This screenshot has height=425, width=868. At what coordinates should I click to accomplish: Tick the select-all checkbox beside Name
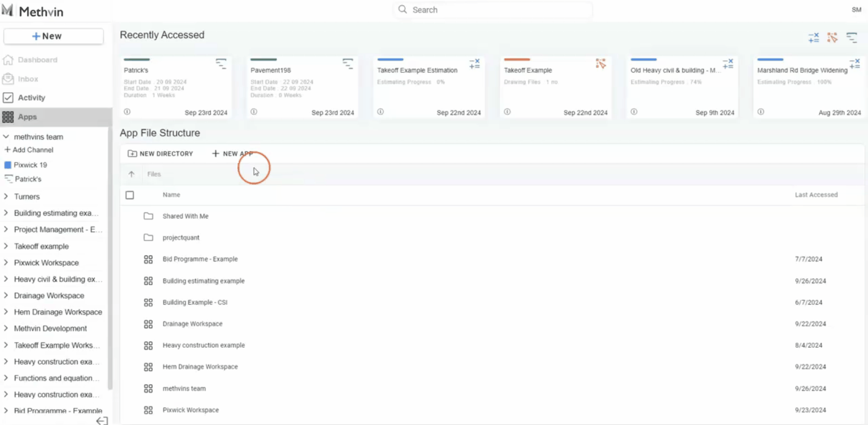tap(130, 195)
